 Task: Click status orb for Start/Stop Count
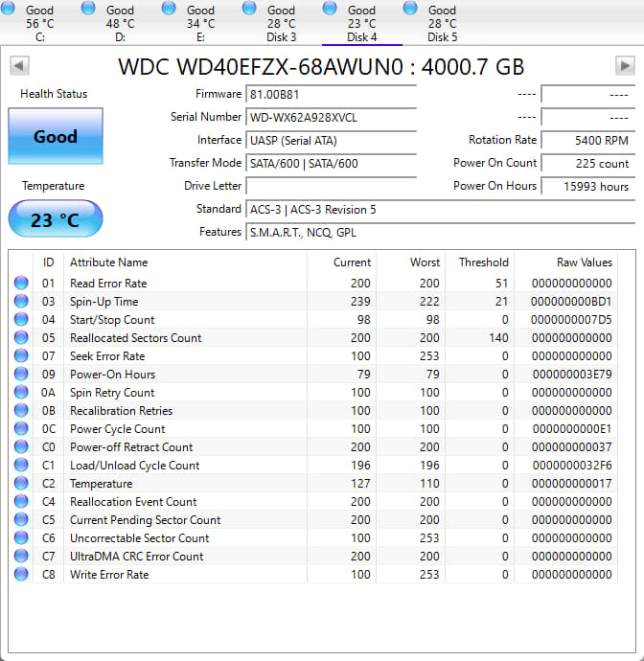tap(21, 319)
